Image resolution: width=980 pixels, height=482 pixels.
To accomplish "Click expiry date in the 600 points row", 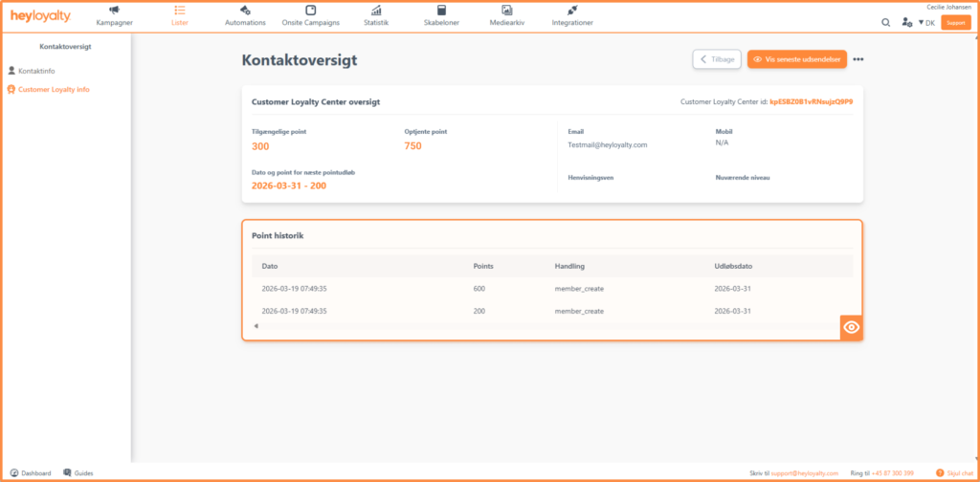I will coord(733,289).
